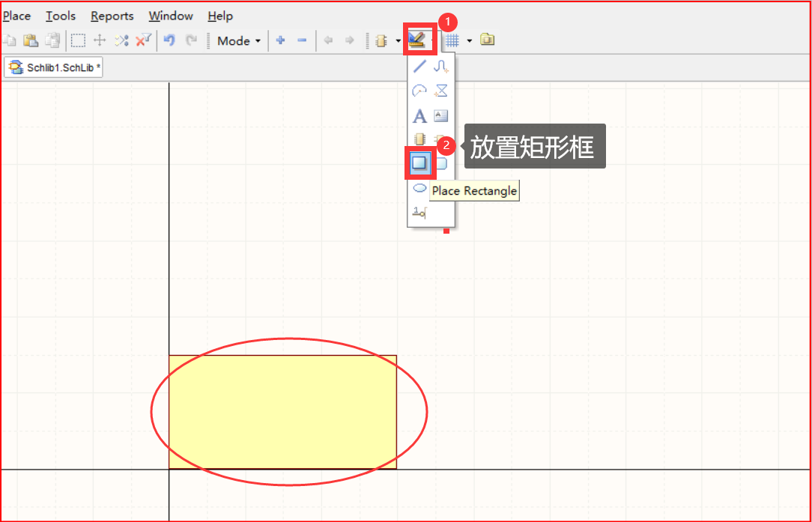
Task: Open the Window menu
Action: 171,16
